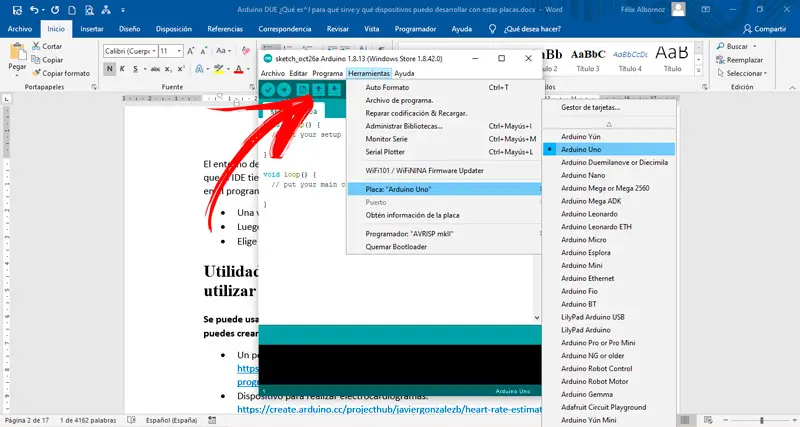Click the Reemplazar button in Edición
This screenshot has height=427, width=800.
pos(739,60)
